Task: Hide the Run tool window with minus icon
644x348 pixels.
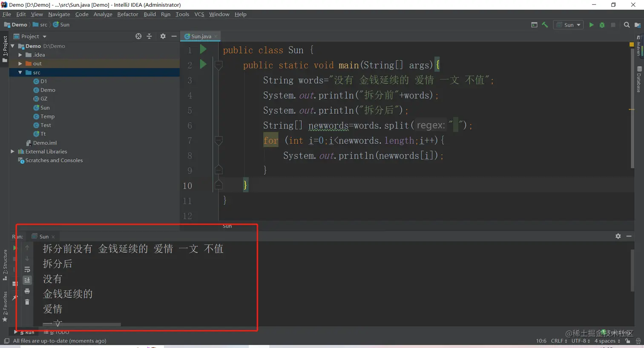Action: (x=629, y=236)
